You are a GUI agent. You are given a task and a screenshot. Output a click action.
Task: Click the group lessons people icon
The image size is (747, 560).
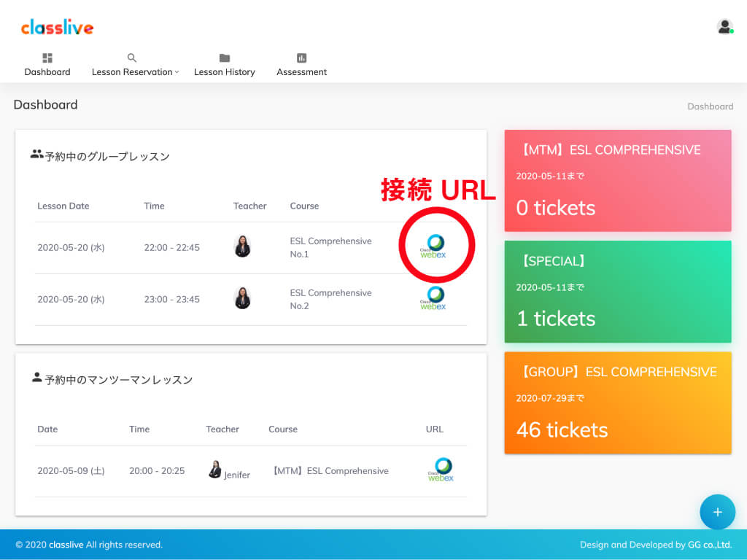(x=36, y=155)
